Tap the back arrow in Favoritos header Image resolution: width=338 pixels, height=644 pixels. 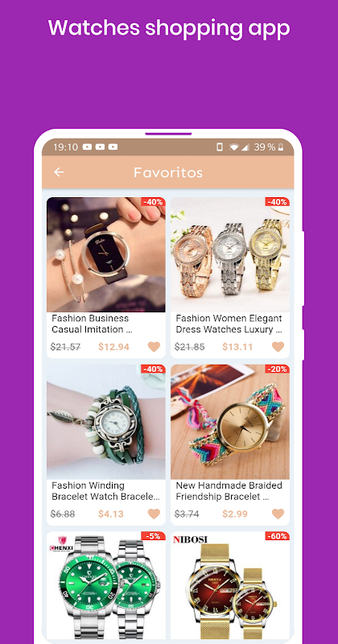pyautogui.click(x=59, y=172)
